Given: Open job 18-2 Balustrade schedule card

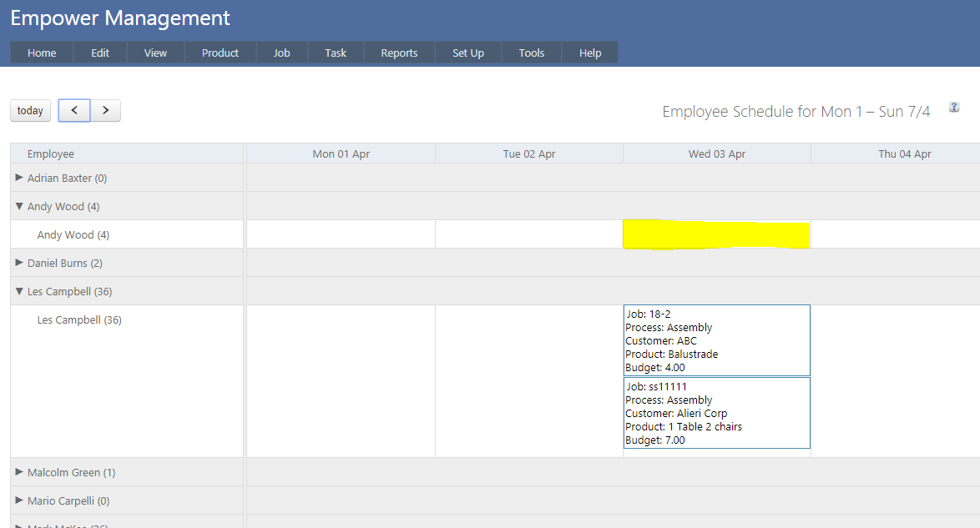Looking at the screenshot, I should click(716, 340).
